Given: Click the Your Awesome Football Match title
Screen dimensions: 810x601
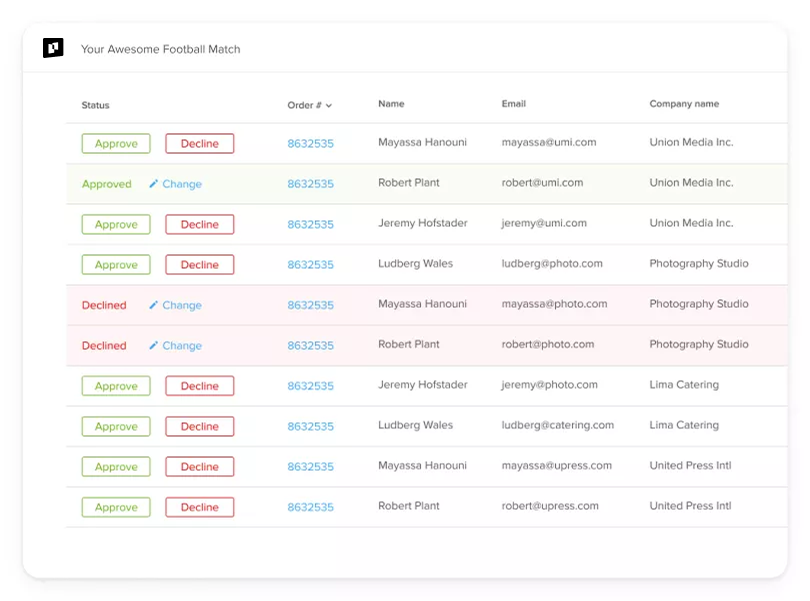Looking at the screenshot, I should point(160,49).
